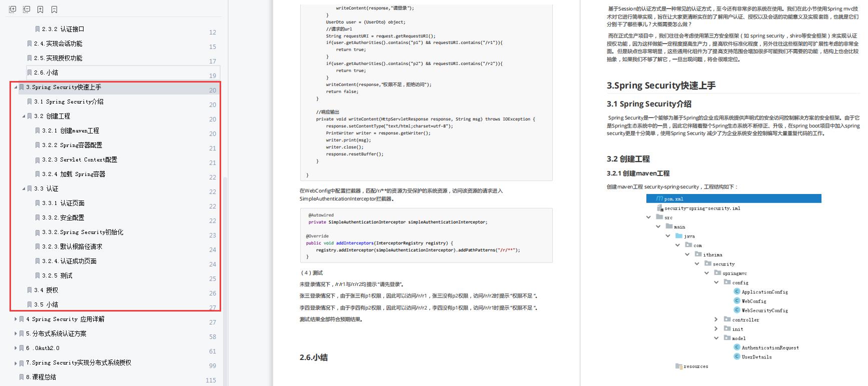This screenshot has width=868, height=386.
Task: Click page number 99 in the outline
Action: (x=213, y=365)
